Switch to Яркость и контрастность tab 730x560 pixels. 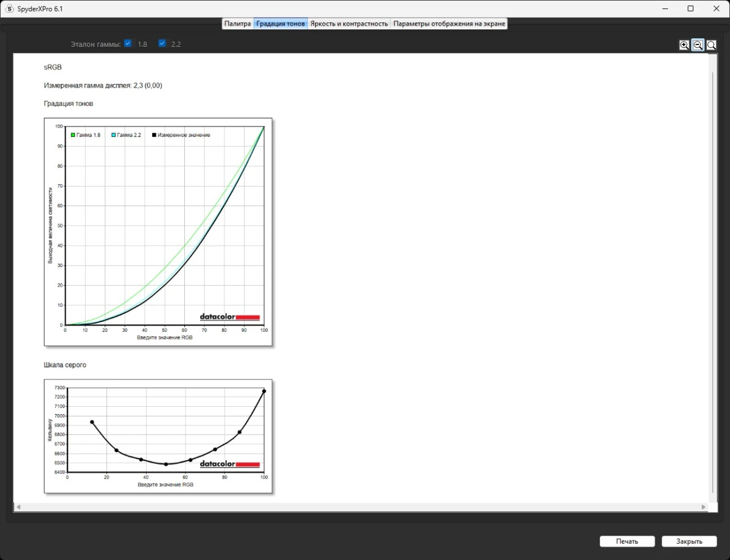pos(349,24)
